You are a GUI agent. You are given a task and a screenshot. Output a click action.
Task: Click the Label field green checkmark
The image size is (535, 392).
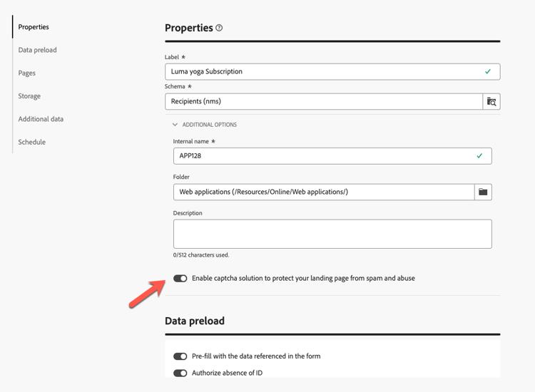(x=488, y=72)
